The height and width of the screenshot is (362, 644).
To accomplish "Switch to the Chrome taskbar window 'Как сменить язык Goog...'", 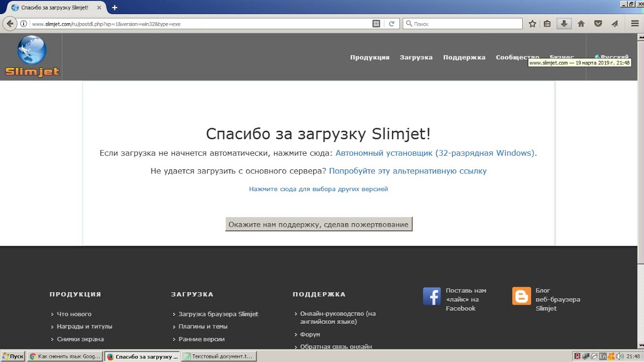I will (x=64, y=356).
